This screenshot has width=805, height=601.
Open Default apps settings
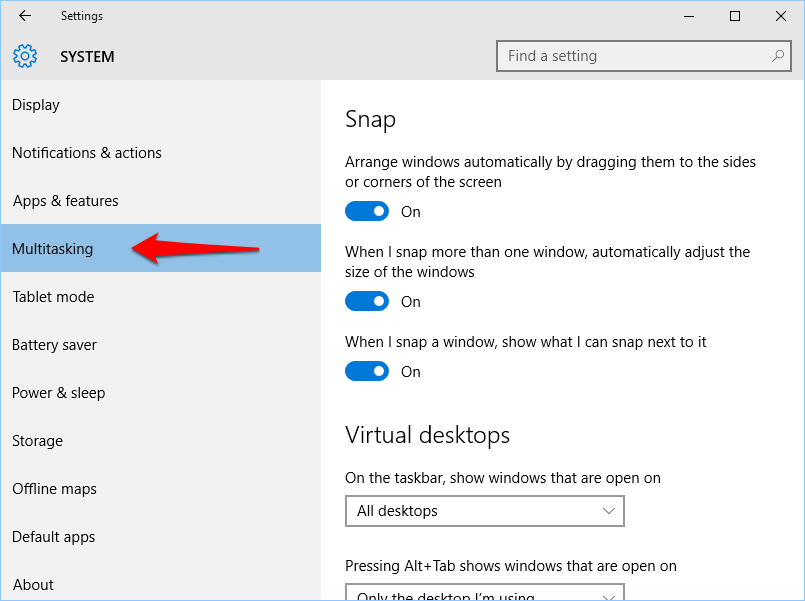tap(53, 536)
